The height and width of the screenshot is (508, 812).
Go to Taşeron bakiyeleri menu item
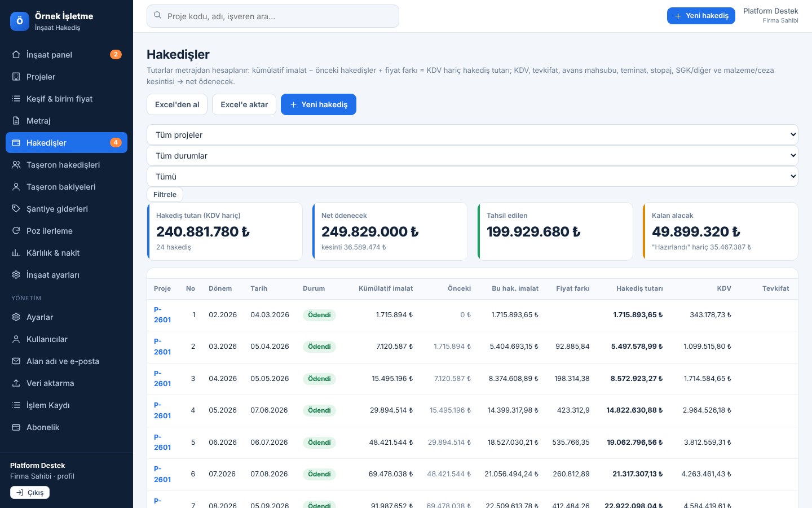click(67, 187)
